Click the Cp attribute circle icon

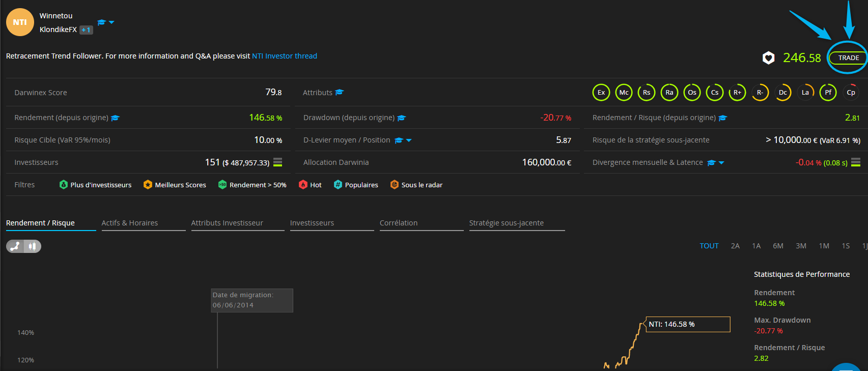tap(851, 93)
